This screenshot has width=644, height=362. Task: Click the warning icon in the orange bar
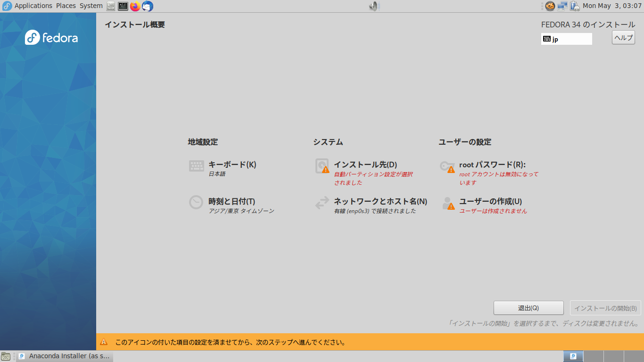(104, 342)
